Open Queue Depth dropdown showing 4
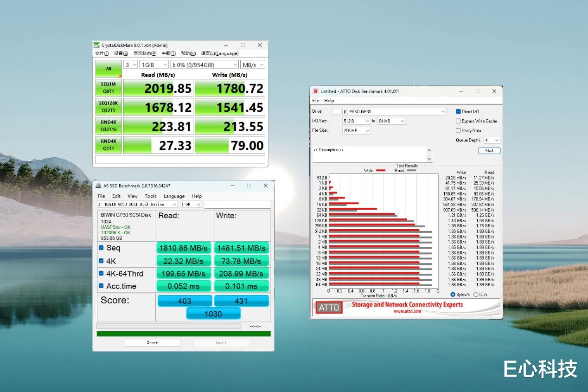The image size is (588, 392). [492, 140]
